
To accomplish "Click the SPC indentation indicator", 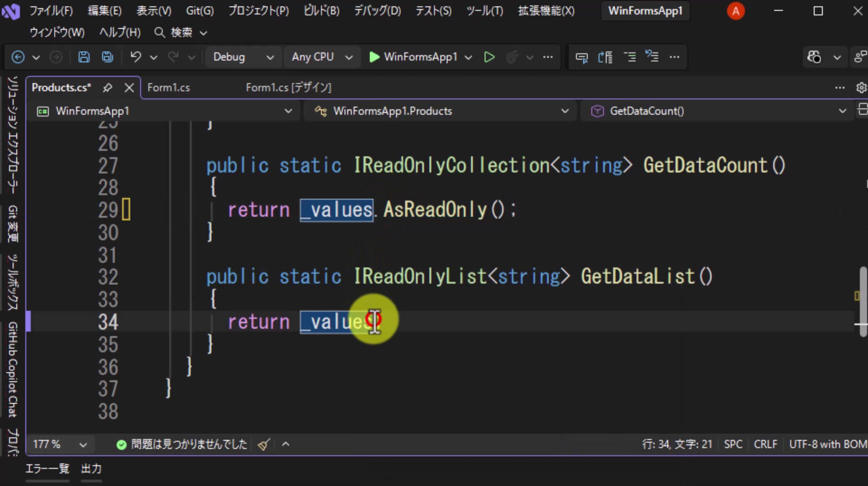I will click(733, 444).
